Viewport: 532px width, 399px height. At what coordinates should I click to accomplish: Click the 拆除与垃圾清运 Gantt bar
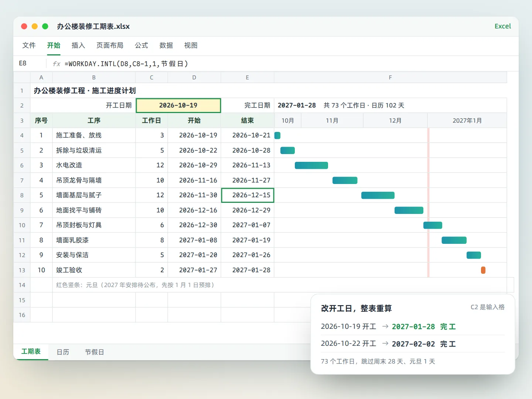(x=288, y=150)
